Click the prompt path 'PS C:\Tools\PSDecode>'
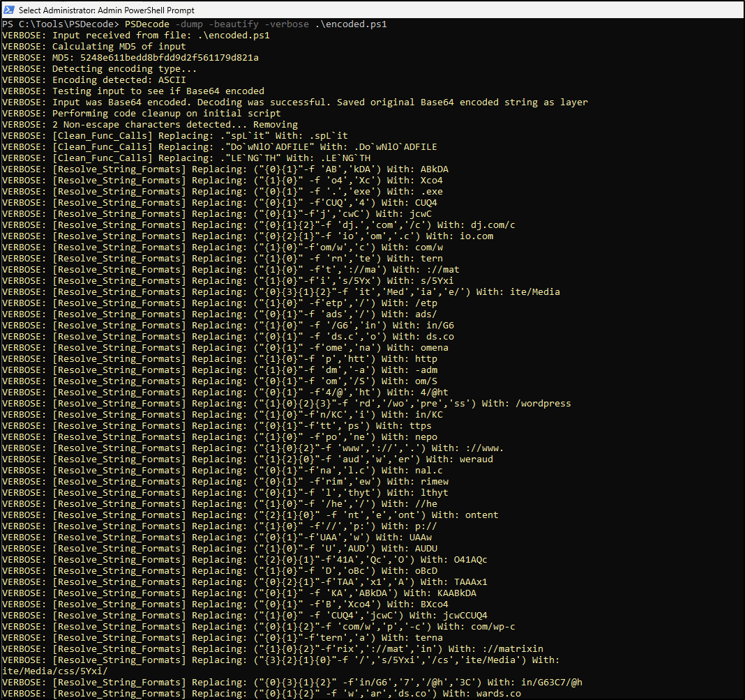745x700 pixels. tap(61, 24)
